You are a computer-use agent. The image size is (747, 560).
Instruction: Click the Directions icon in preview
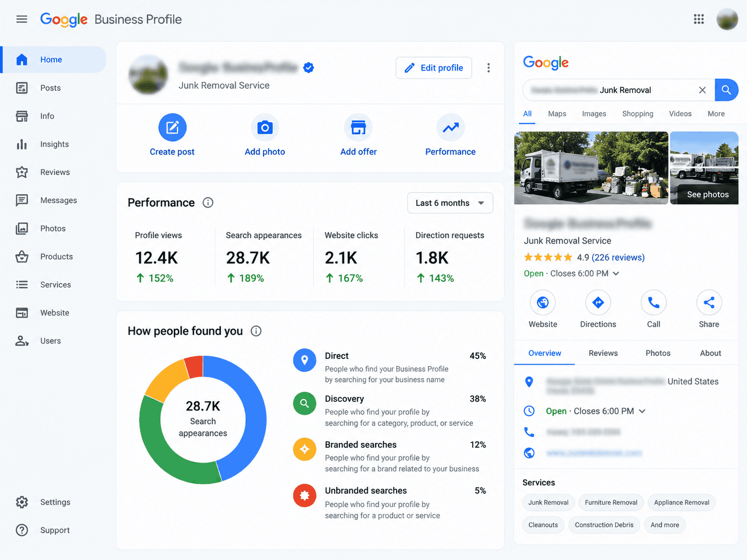pyautogui.click(x=598, y=303)
